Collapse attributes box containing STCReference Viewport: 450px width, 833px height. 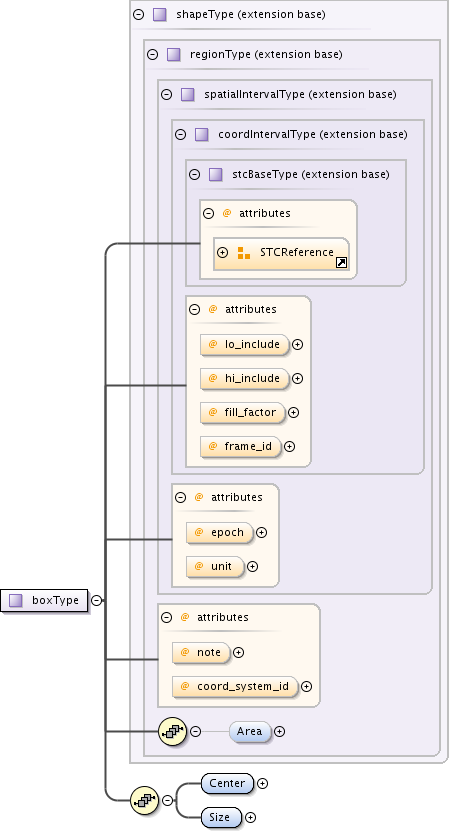[209, 214]
